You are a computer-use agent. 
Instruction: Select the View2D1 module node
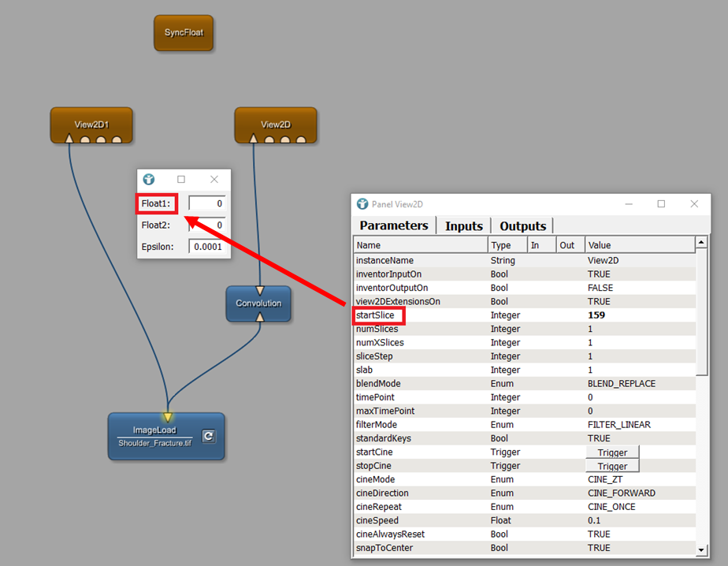[x=91, y=124]
